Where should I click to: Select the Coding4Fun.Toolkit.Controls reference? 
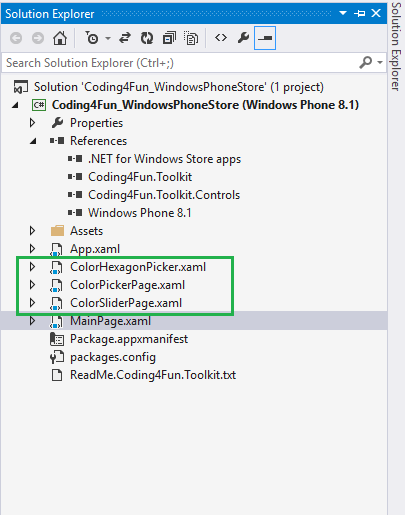click(164, 195)
